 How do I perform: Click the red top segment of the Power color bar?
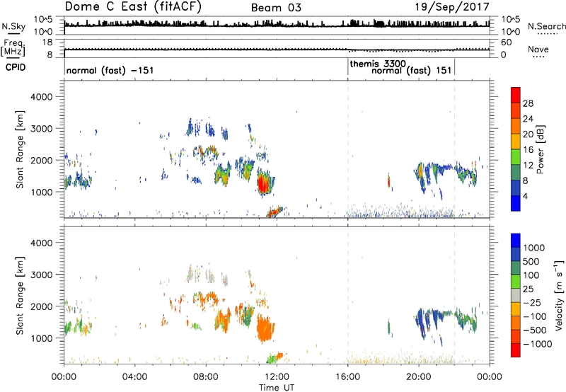coord(516,94)
